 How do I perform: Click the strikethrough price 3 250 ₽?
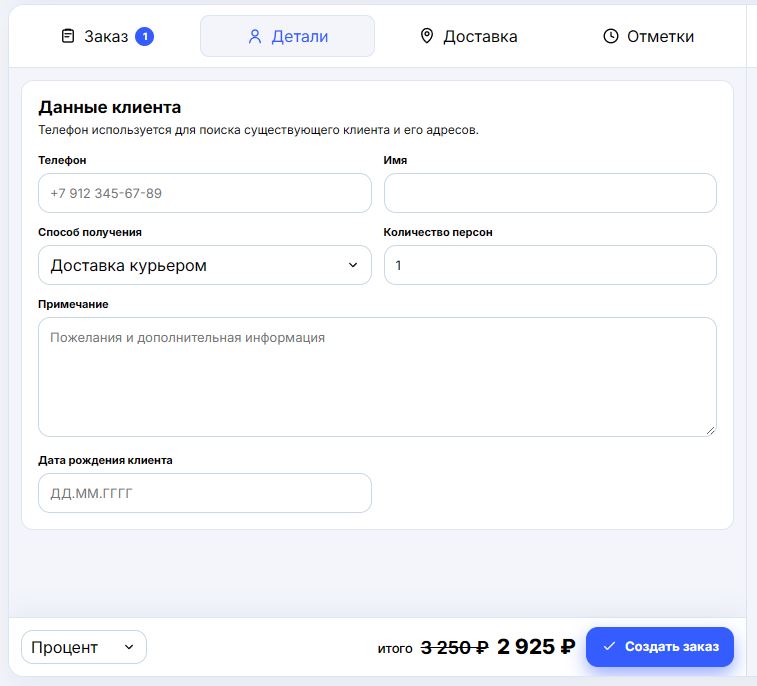454,647
